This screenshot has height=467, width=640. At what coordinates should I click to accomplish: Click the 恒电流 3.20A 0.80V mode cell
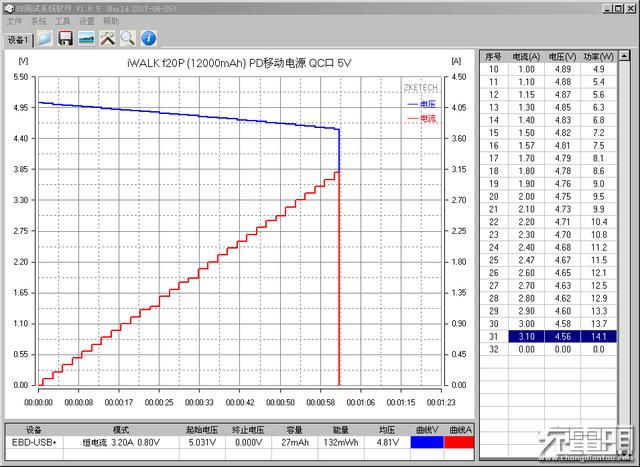tap(121, 442)
